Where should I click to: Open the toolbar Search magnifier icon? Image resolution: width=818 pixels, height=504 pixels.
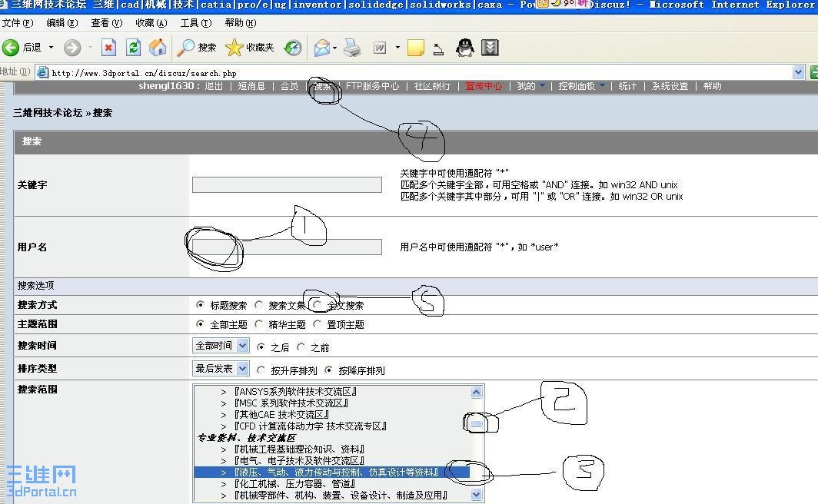point(185,48)
